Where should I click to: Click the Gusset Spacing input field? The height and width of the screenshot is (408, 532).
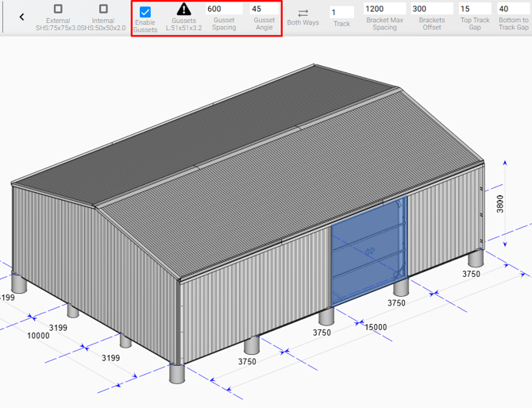click(223, 10)
